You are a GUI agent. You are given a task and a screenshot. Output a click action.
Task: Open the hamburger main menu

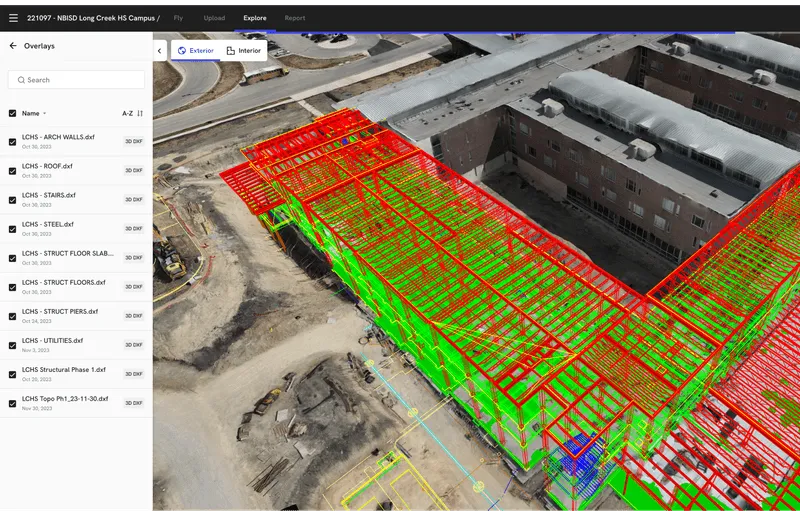coord(13,18)
